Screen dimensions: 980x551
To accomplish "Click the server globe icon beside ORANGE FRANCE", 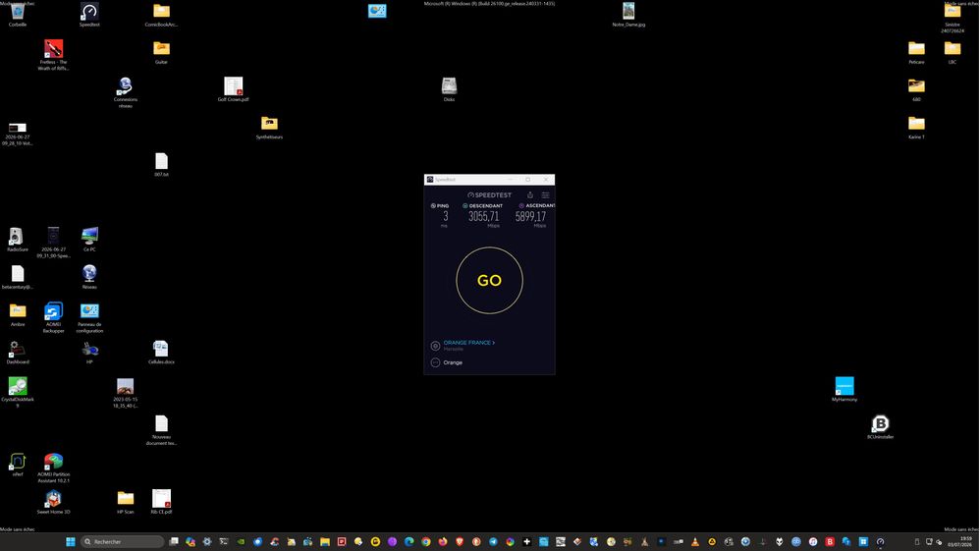I will pyautogui.click(x=435, y=346).
